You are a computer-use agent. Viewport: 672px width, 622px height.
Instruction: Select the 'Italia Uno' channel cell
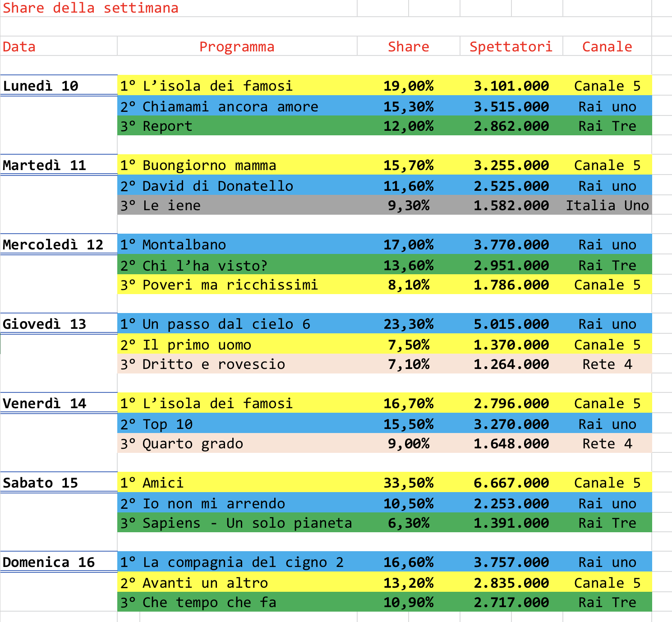pyautogui.click(x=607, y=205)
